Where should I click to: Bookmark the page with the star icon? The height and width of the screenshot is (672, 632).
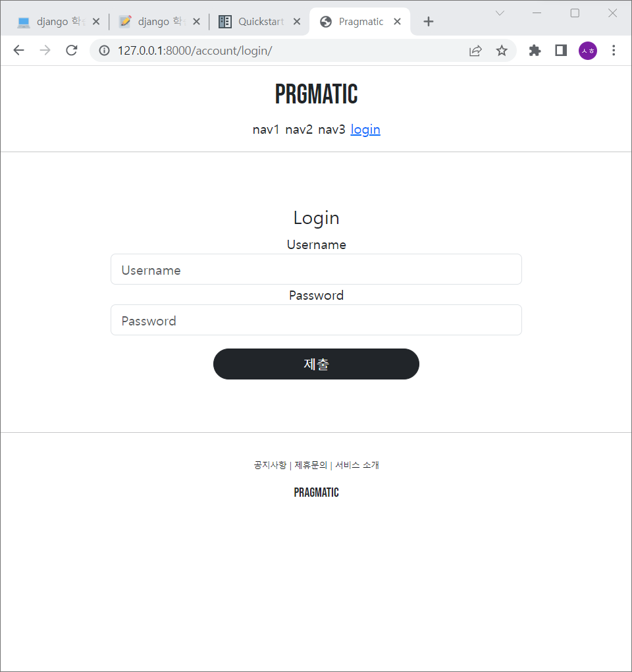tap(502, 50)
